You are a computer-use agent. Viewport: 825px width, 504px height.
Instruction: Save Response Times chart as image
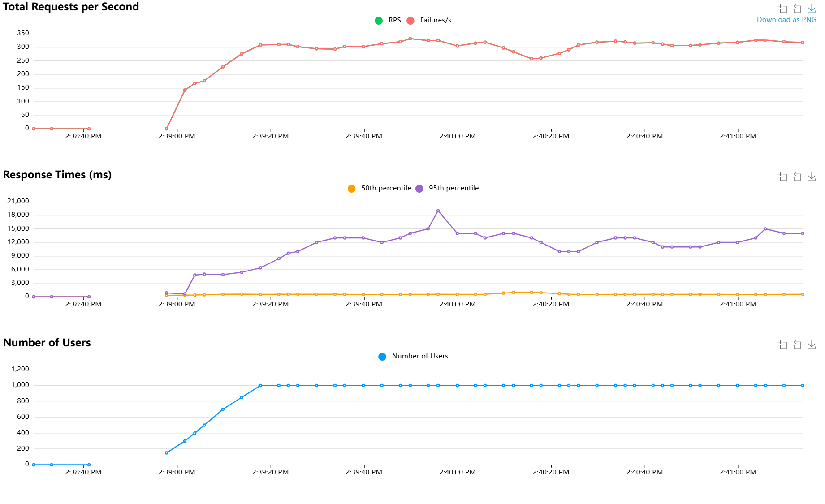(812, 177)
